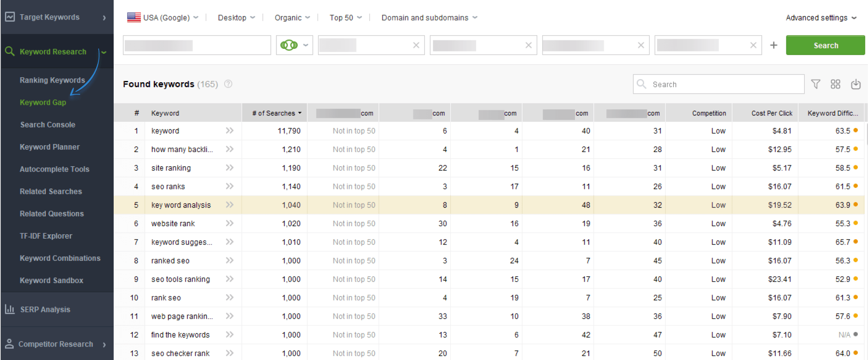
Task: Open Domain and subdomains dropdown
Action: [x=429, y=17]
